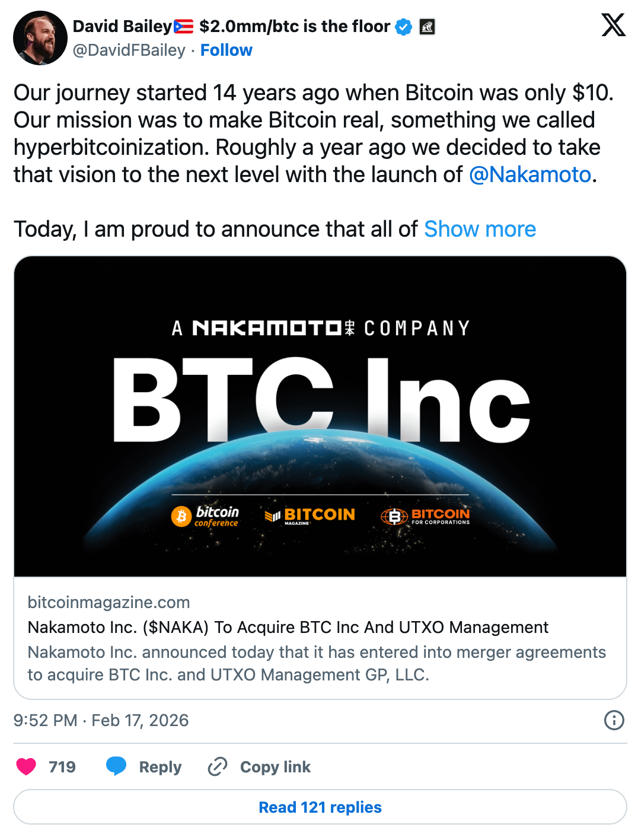Click the affiliation badge beside the verified checkmark
This screenshot has height=840, width=638.
click(427, 27)
